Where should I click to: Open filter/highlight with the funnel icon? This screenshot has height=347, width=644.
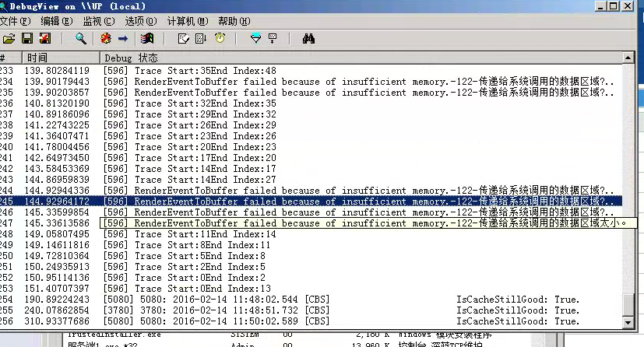[255, 38]
